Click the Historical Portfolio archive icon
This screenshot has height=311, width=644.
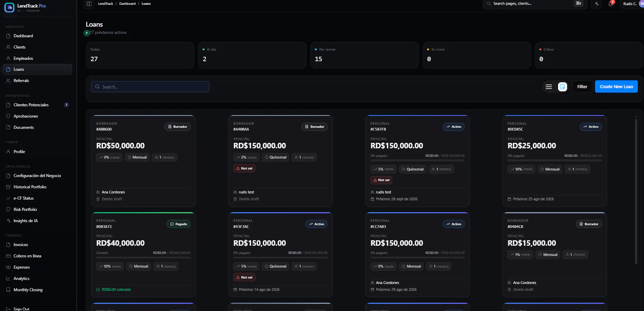pos(8,187)
